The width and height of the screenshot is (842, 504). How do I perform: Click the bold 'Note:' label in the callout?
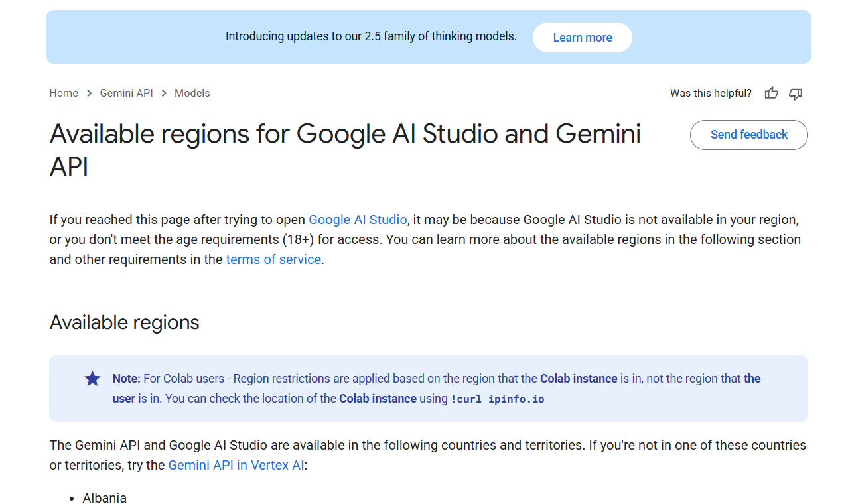(x=127, y=379)
